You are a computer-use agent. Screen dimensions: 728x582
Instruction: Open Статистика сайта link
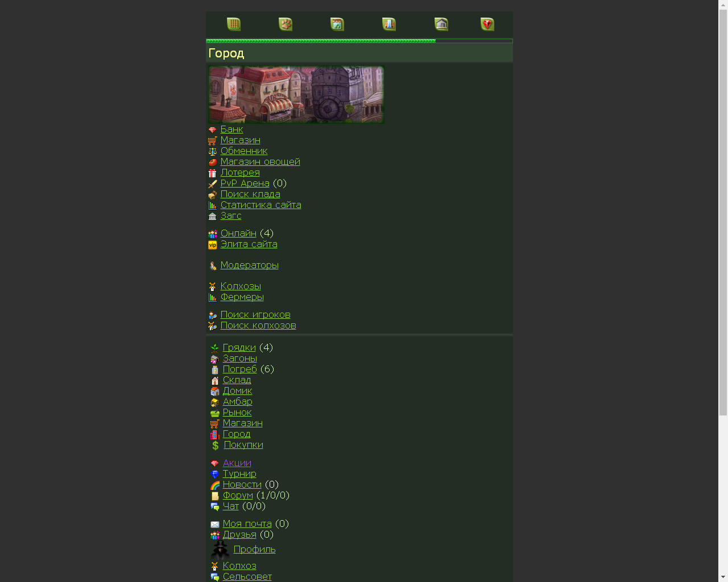click(x=260, y=205)
